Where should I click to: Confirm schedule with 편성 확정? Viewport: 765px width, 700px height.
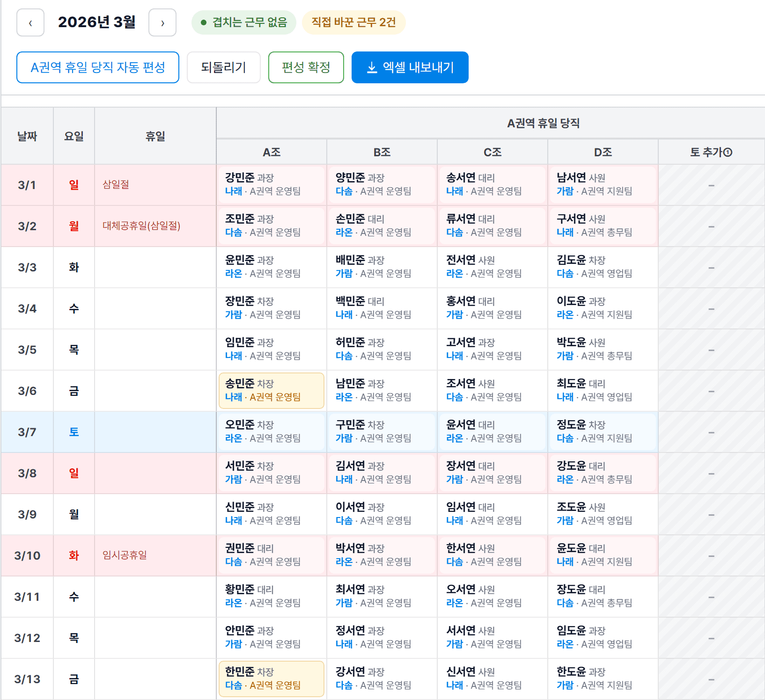point(306,67)
